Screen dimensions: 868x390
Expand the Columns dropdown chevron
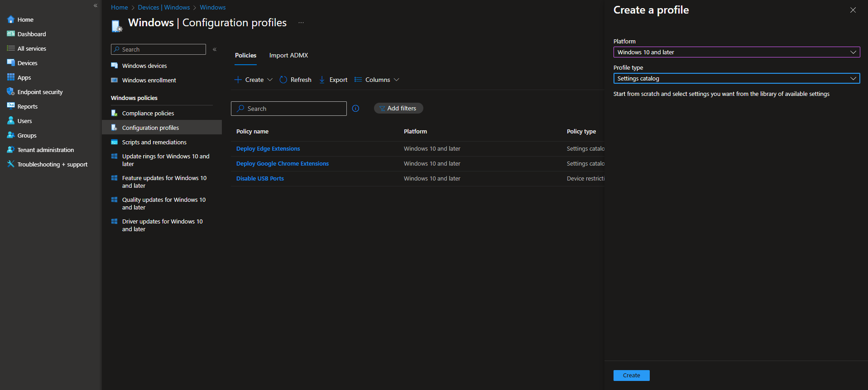[397, 80]
